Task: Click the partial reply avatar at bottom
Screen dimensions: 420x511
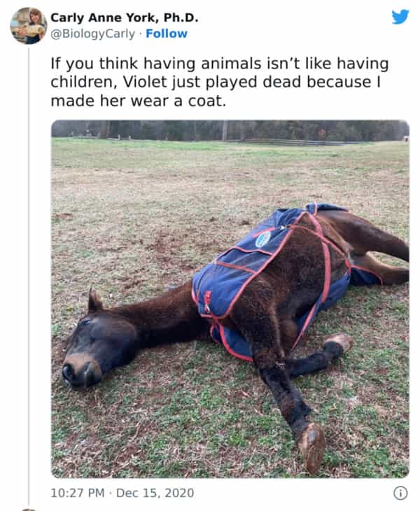Action: tap(28, 510)
